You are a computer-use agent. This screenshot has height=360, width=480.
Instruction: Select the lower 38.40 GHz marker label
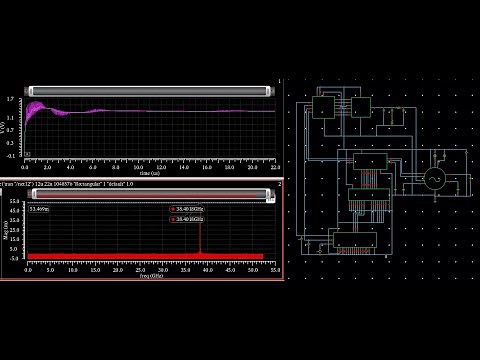click(x=187, y=219)
